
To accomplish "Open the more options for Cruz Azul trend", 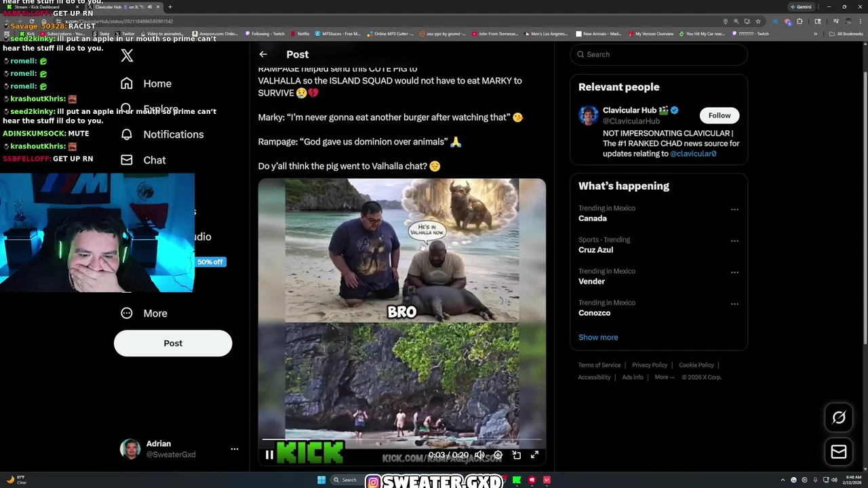I will 734,241.
